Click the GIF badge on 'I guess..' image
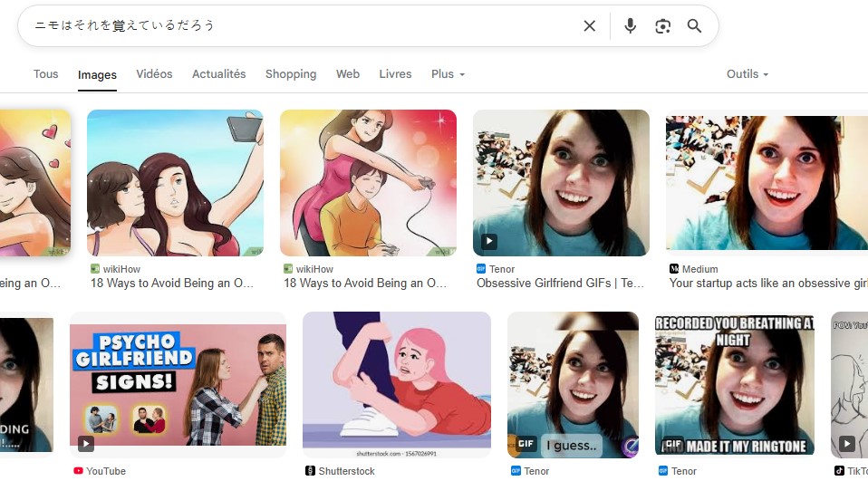This screenshot has width=868, height=481. (525, 443)
